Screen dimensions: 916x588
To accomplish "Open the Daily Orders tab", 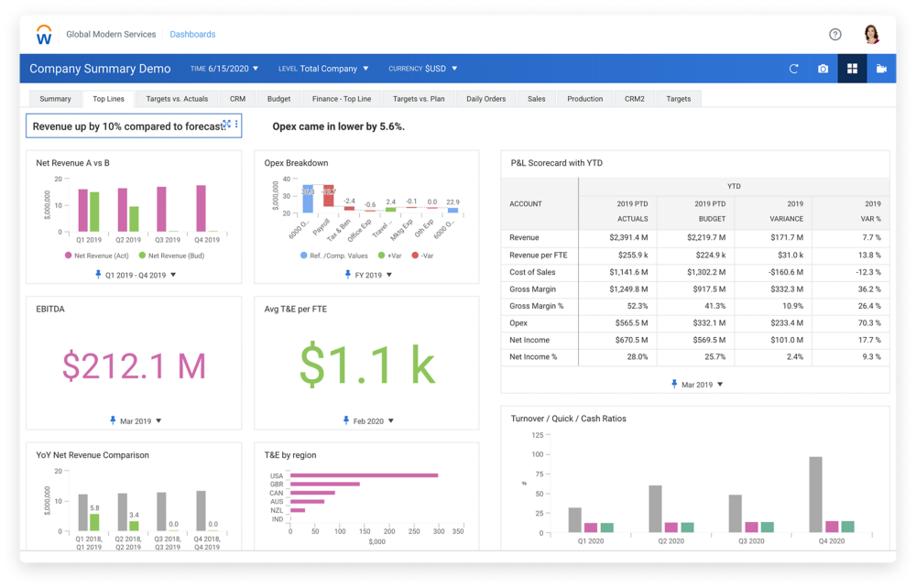I will (x=485, y=99).
